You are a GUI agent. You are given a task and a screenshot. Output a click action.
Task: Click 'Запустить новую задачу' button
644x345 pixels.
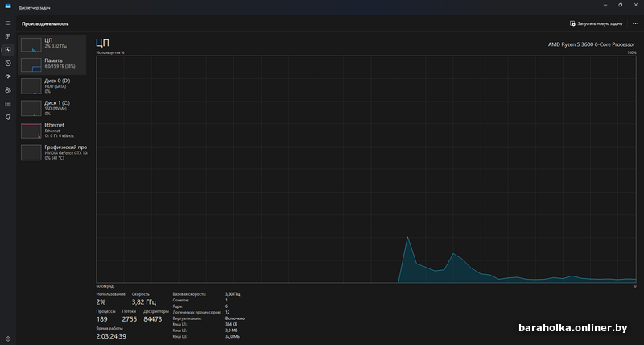[596, 24]
